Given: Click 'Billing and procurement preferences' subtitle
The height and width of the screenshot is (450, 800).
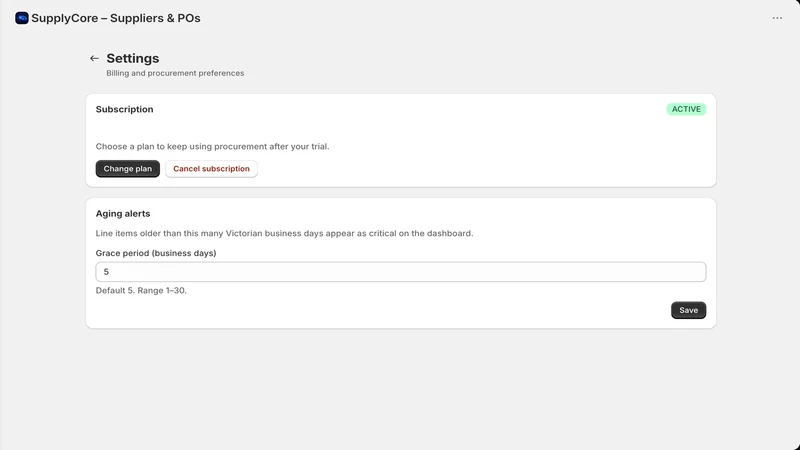Looking at the screenshot, I should coord(175,73).
